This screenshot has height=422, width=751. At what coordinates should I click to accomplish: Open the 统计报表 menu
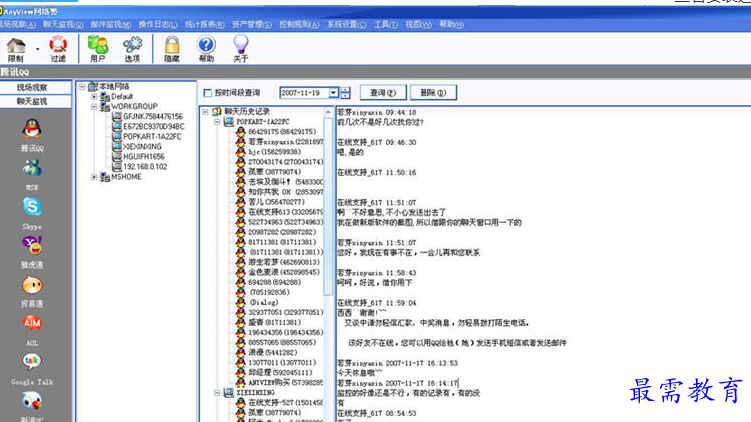click(x=205, y=24)
